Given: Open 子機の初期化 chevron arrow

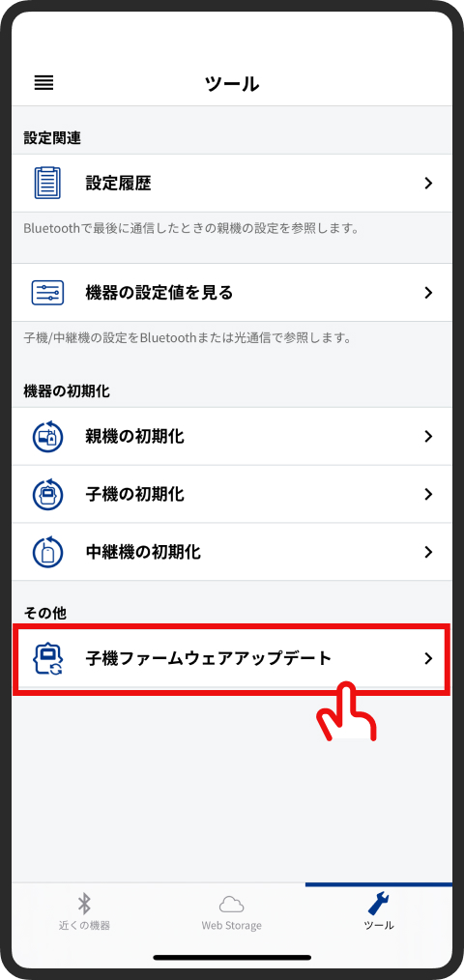Looking at the screenshot, I should click(428, 495).
